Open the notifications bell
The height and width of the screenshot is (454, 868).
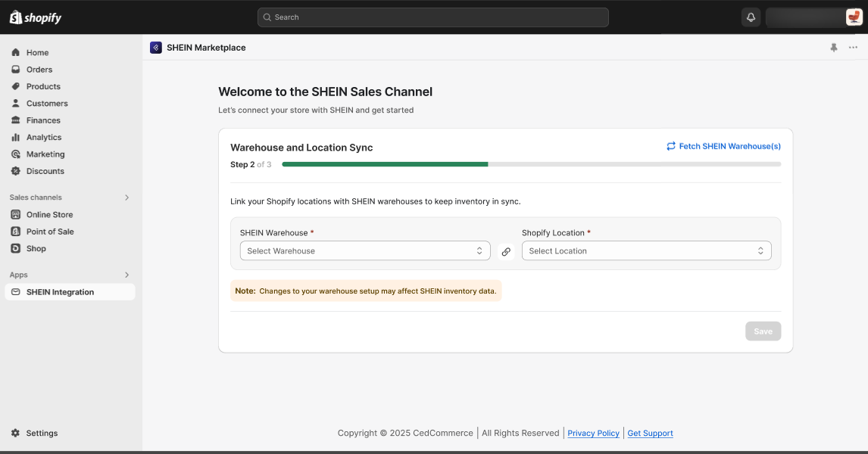coord(751,17)
